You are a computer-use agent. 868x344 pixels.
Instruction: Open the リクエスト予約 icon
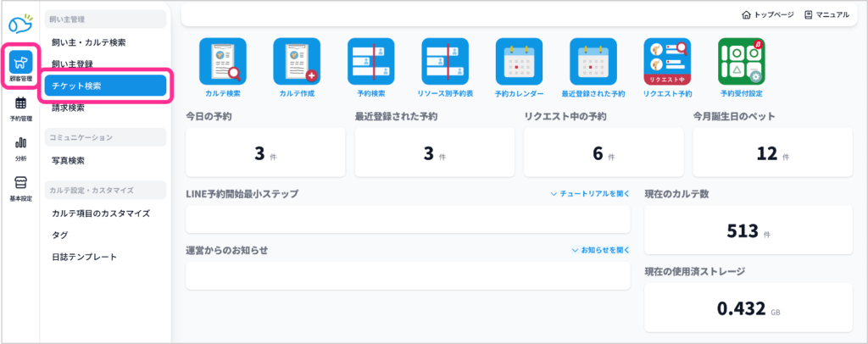[667, 62]
